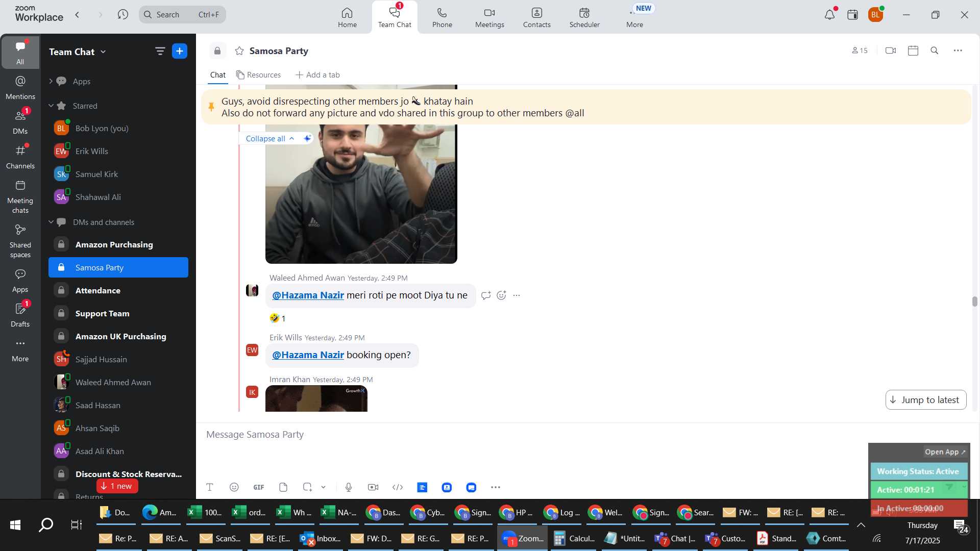
Task: Collapse the DMs and channels section
Action: 51,222
